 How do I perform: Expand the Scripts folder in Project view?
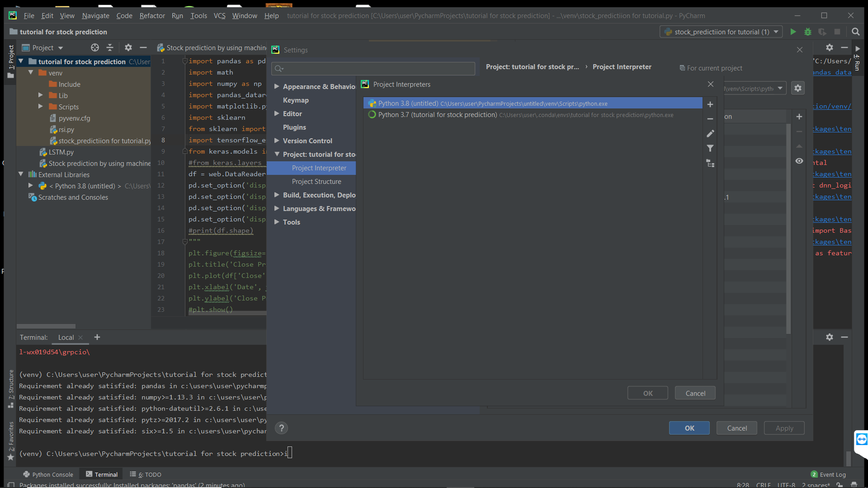click(41, 107)
